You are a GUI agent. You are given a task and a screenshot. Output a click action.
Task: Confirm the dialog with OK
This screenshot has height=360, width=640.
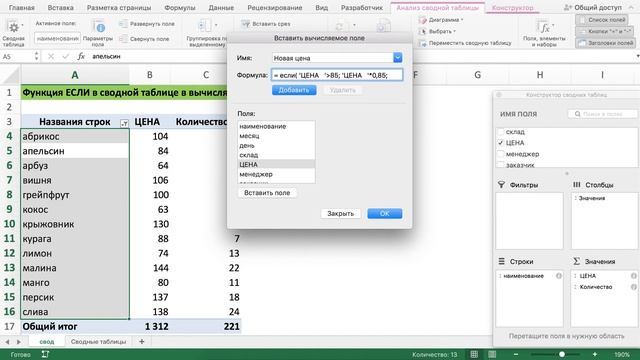tap(384, 213)
